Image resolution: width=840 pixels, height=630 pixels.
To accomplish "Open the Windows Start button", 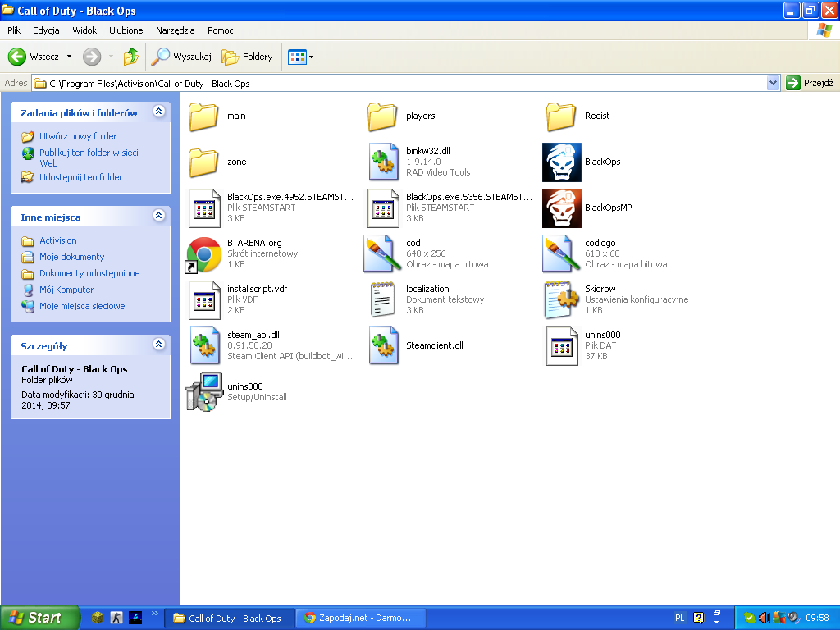I will pyautogui.click(x=39, y=618).
